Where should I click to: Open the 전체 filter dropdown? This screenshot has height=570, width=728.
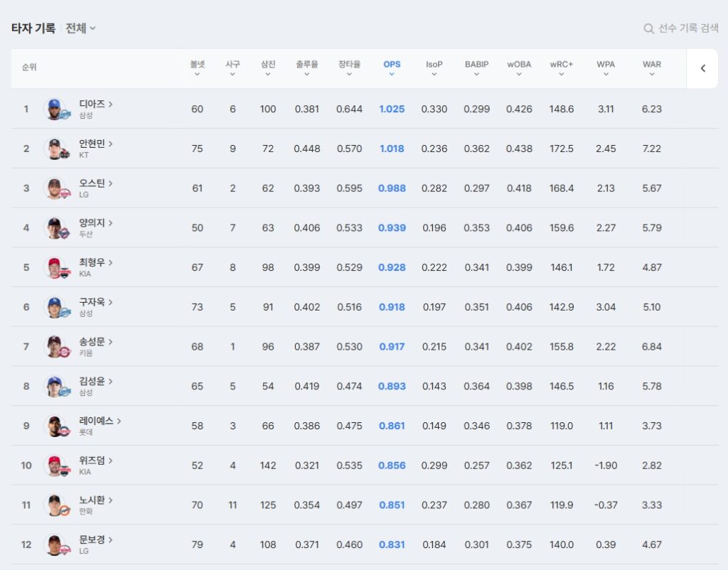tap(80, 28)
